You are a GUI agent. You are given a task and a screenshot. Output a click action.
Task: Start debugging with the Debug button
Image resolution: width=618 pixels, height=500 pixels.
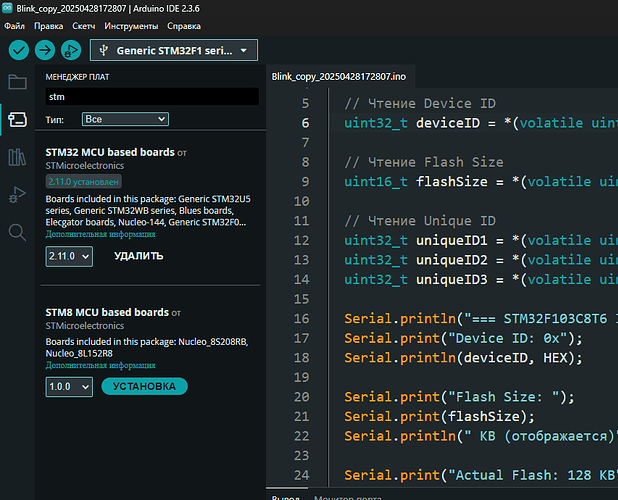coord(71,50)
